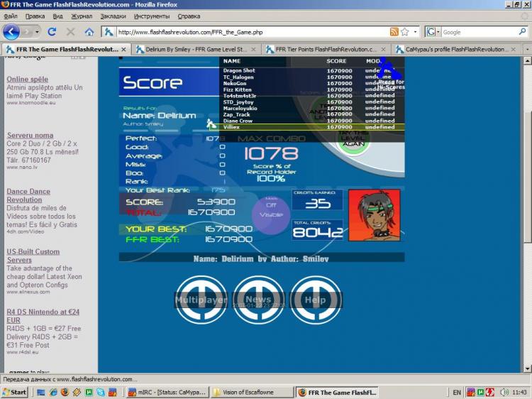
Task: Click the Windows Start button
Action: (x=15, y=392)
